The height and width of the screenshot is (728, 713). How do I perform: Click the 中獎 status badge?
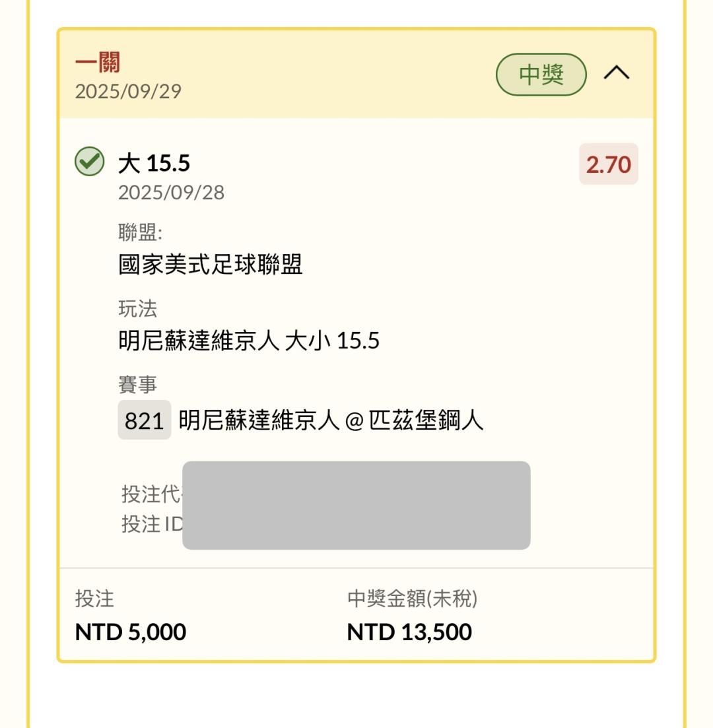[x=541, y=75]
